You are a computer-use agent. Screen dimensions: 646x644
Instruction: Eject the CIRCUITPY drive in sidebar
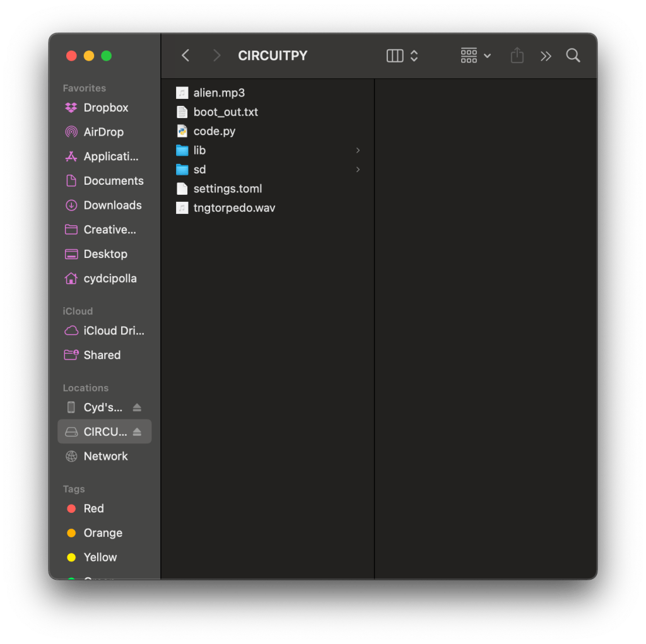(x=137, y=432)
